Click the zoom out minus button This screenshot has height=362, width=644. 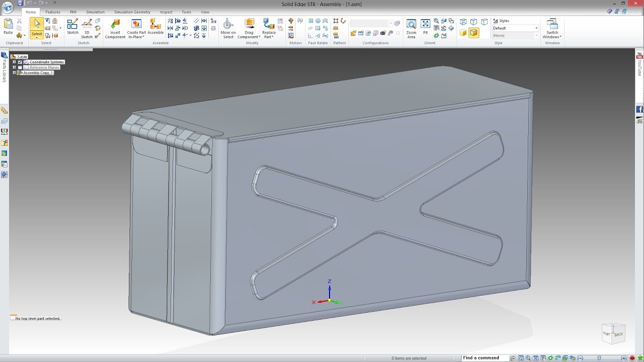[580, 358]
